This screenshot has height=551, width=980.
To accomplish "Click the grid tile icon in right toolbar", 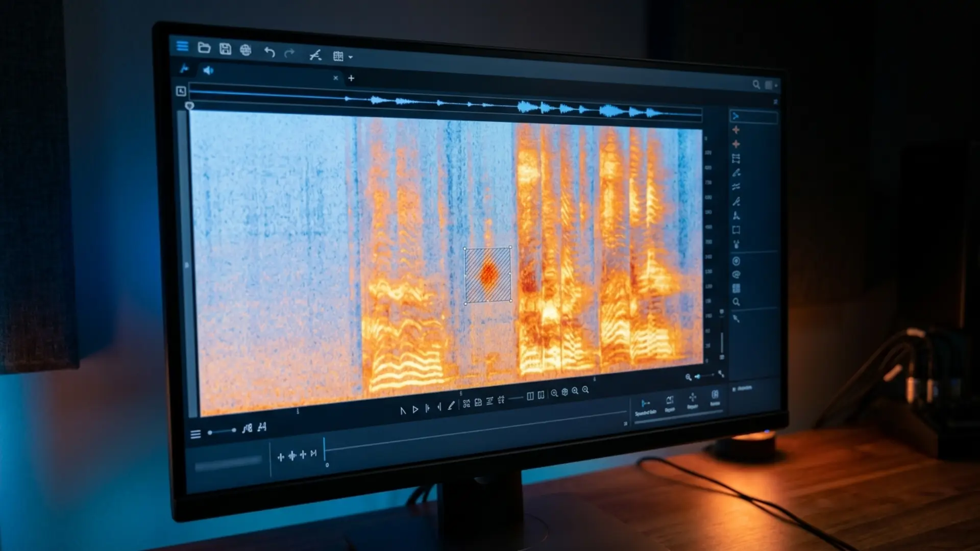I will (x=736, y=288).
